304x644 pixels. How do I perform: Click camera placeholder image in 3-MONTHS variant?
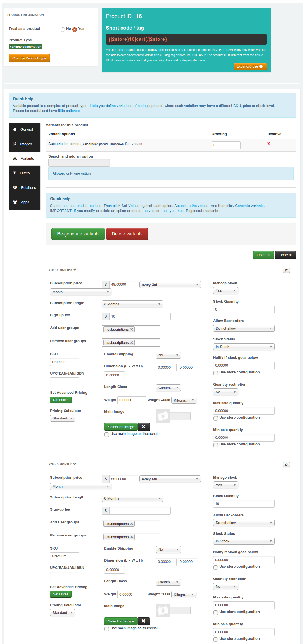point(163,416)
